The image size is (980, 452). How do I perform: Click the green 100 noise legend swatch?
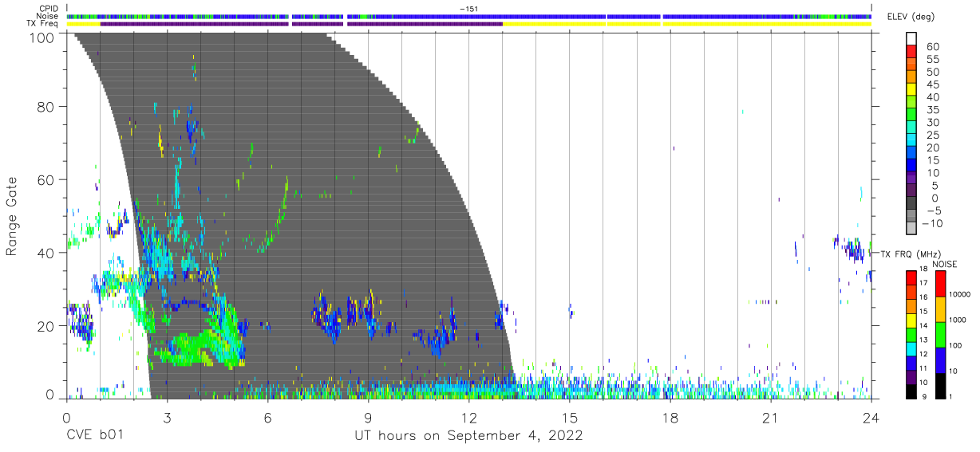[x=940, y=334]
